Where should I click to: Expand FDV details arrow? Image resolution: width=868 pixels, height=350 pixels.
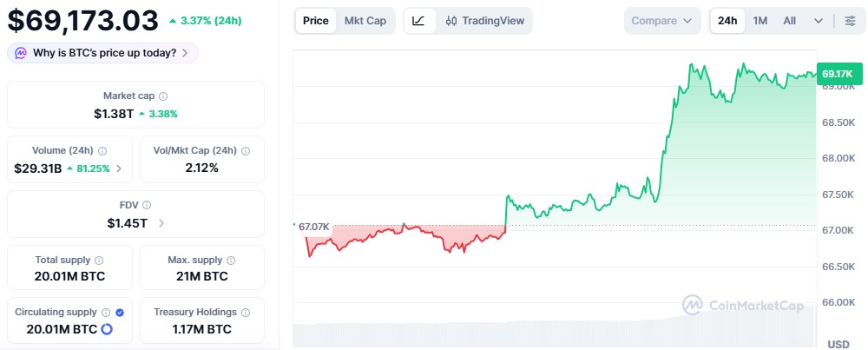coord(161,223)
